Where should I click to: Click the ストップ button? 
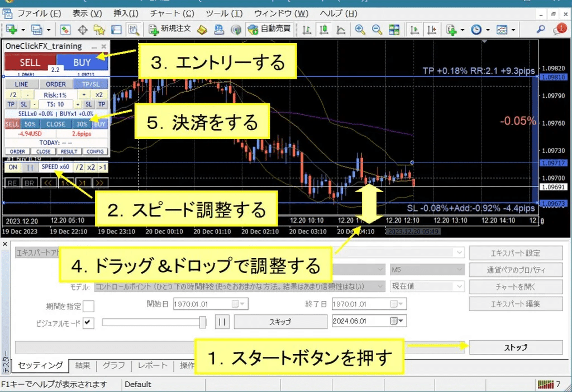[x=516, y=347]
